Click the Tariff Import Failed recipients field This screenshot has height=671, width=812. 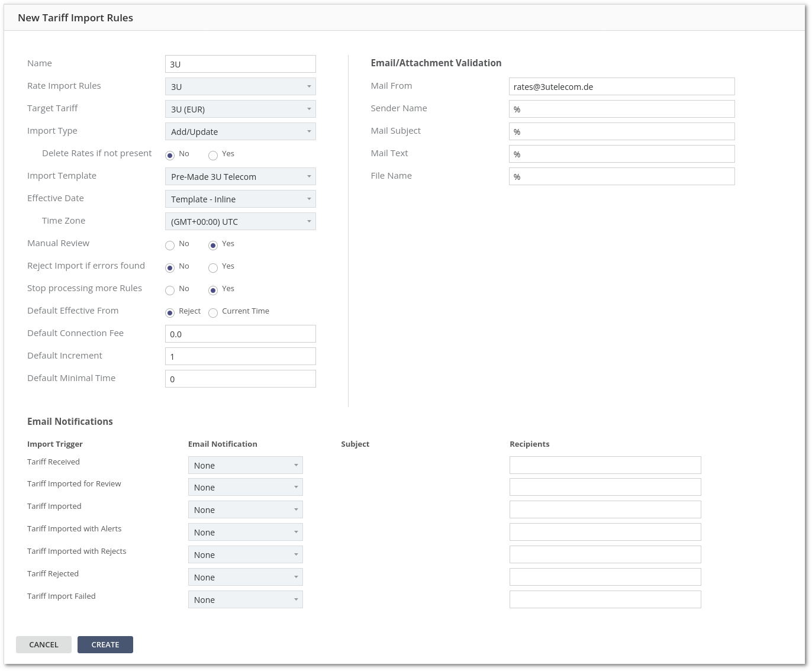tap(605, 599)
